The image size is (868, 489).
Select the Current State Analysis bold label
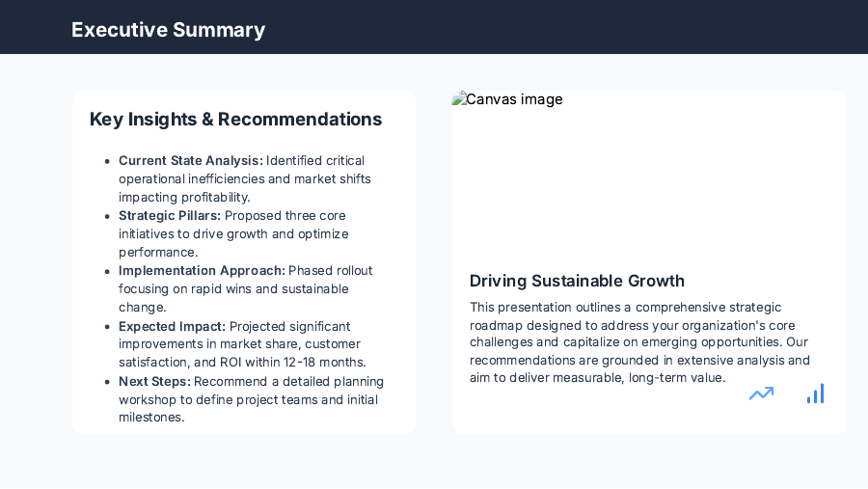[190, 161]
